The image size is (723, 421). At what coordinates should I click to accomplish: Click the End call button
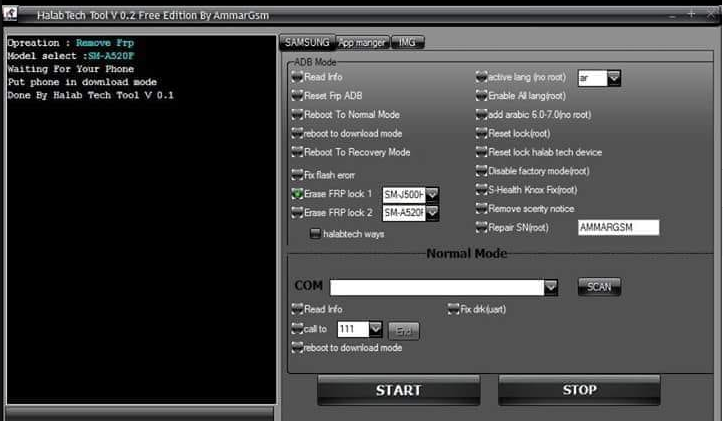tap(404, 331)
